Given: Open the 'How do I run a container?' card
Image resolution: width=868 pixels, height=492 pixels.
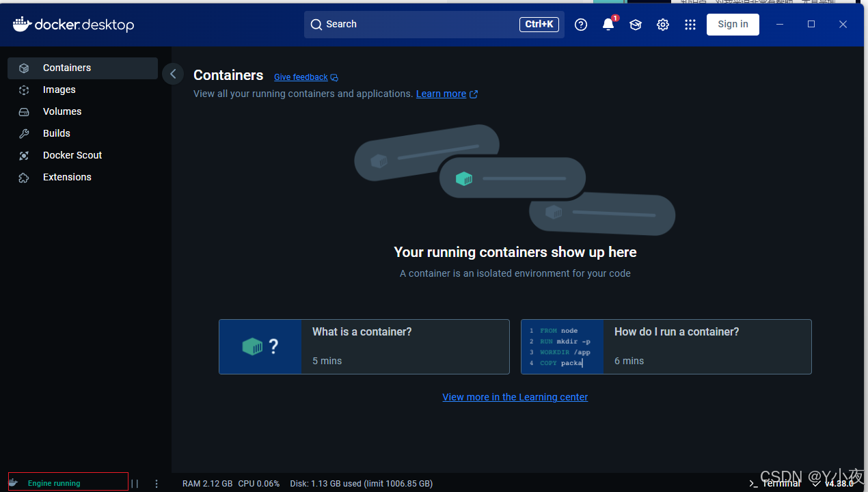Looking at the screenshot, I should click(x=666, y=346).
